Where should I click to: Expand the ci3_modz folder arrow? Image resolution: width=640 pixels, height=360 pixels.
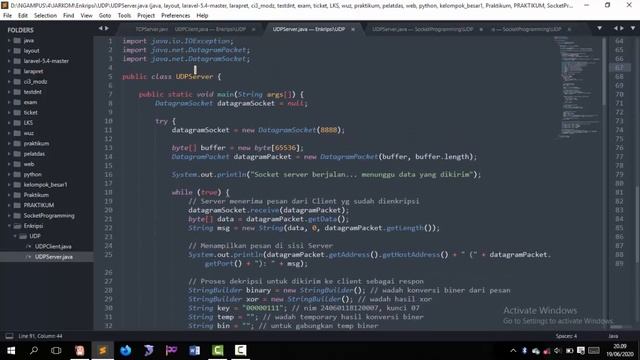[9, 82]
